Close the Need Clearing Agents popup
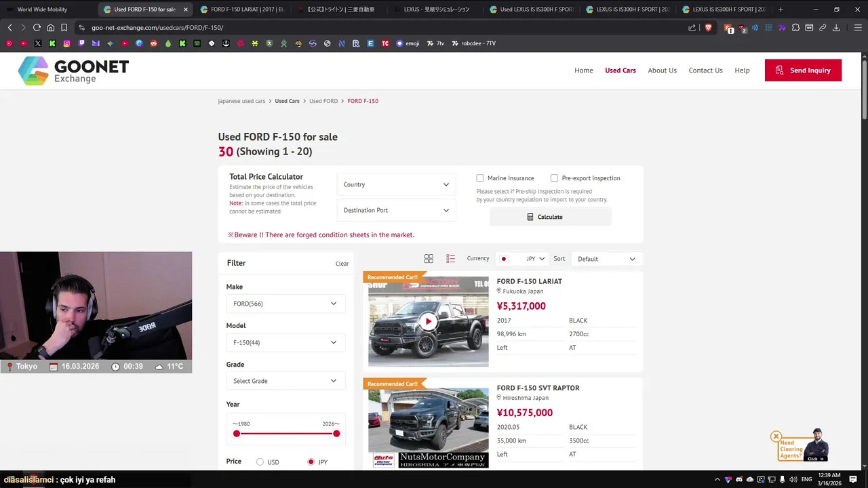868x488 pixels. [x=776, y=436]
